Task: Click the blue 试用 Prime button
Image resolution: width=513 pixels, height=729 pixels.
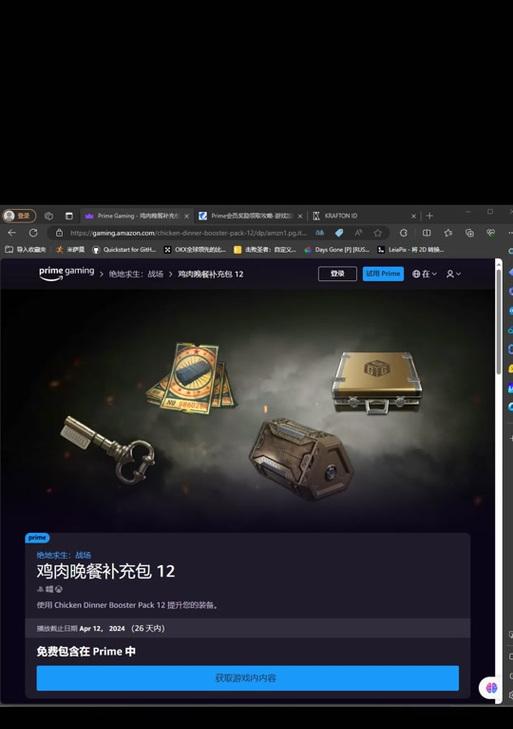Action: click(383, 274)
